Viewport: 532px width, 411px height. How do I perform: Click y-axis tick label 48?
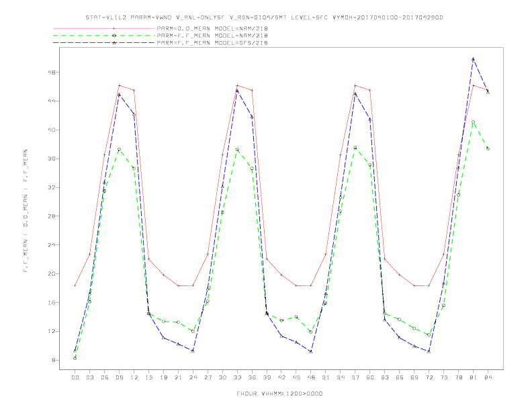click(x=52, y=73)
